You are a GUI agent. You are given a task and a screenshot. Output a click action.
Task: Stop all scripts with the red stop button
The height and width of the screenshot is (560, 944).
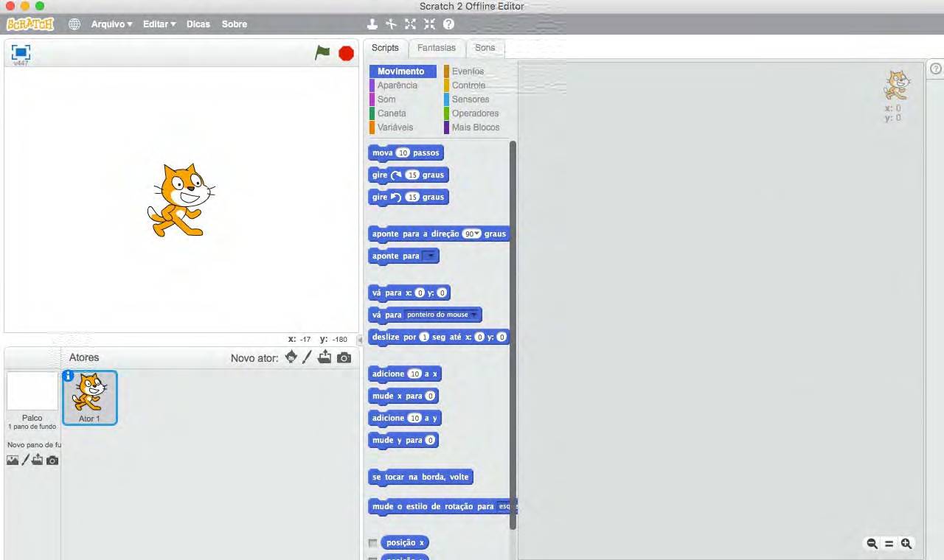(345, 52)
